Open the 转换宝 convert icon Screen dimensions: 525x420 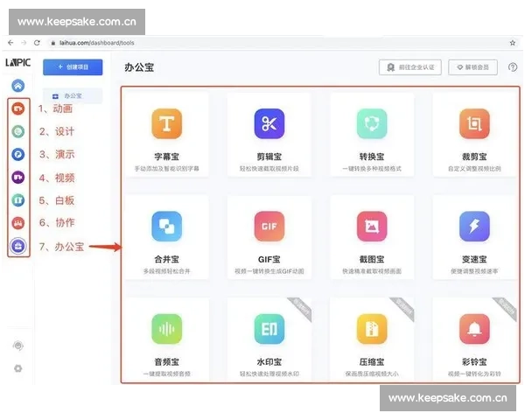pyautogui.click(x=372, y=123)
